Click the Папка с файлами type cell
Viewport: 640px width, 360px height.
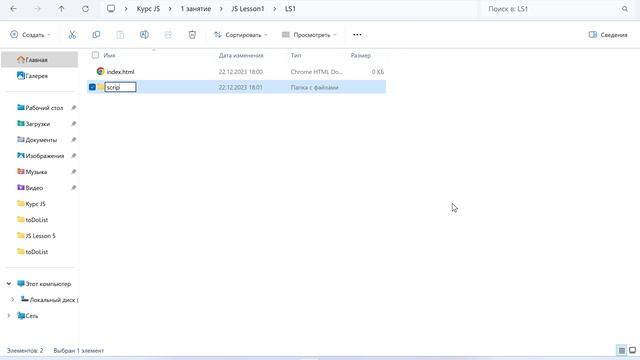click(x=314, y=87)
